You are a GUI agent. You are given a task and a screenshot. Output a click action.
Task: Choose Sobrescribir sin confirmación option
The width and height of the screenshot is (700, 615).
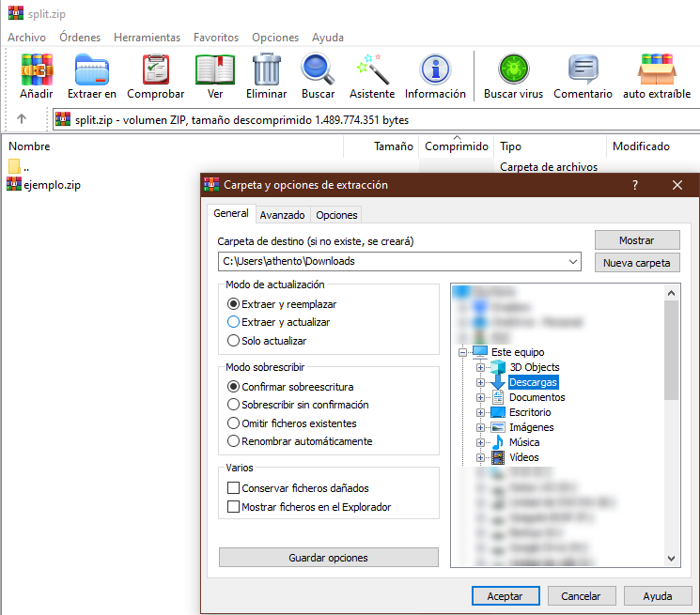click(x=234, y=405)
